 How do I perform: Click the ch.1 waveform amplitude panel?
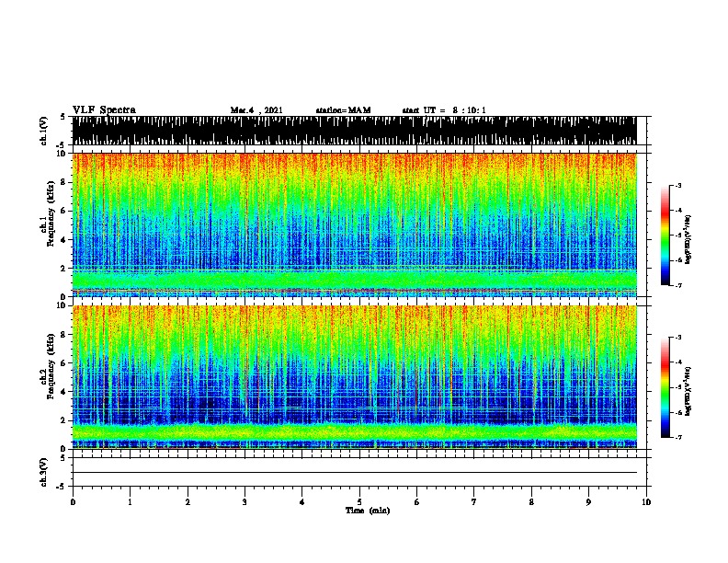pos(354,131)
